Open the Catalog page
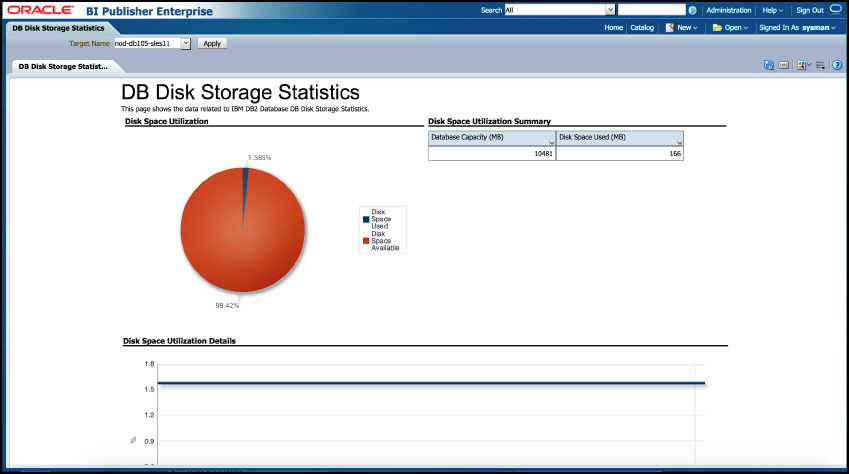 tap(642, 28)
